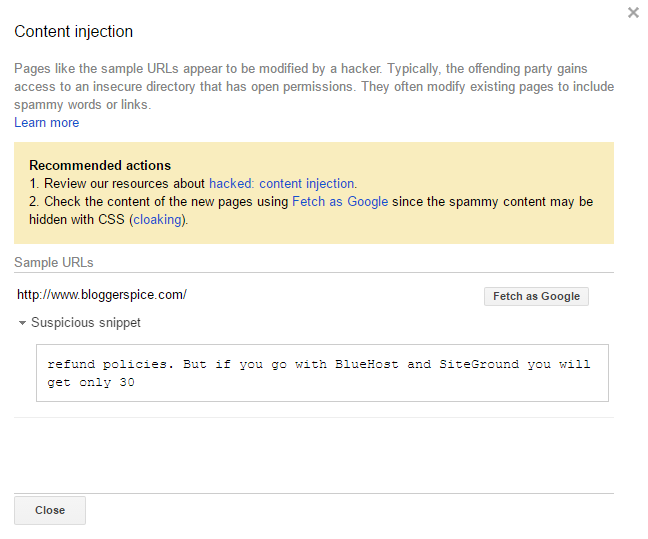Click the X icon to dismiss dialog
The image size is (648, 539).
[633, 13]
